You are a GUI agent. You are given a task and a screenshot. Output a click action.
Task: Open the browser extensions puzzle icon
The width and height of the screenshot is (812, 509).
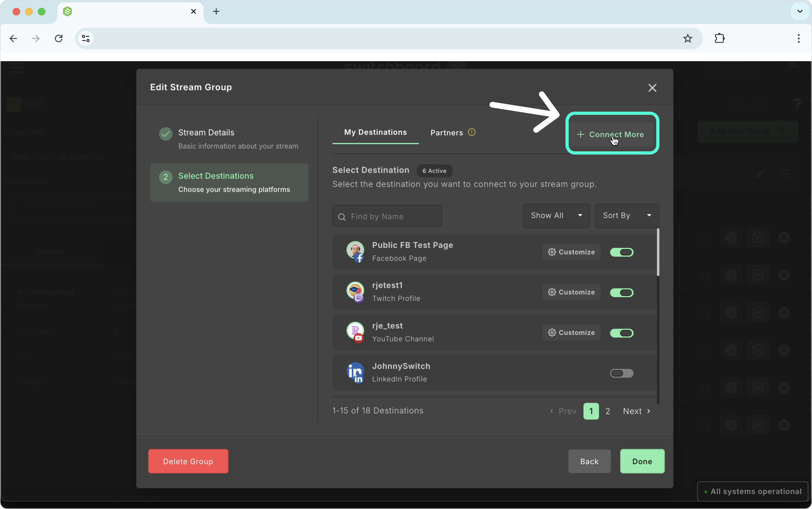pyautogui.click(x=720, y=38)
